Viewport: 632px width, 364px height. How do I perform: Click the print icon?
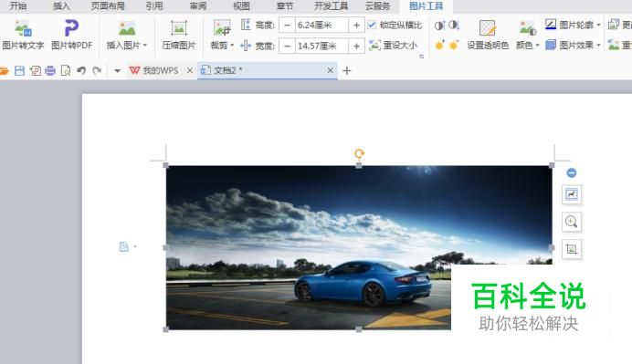click(50, 71)
